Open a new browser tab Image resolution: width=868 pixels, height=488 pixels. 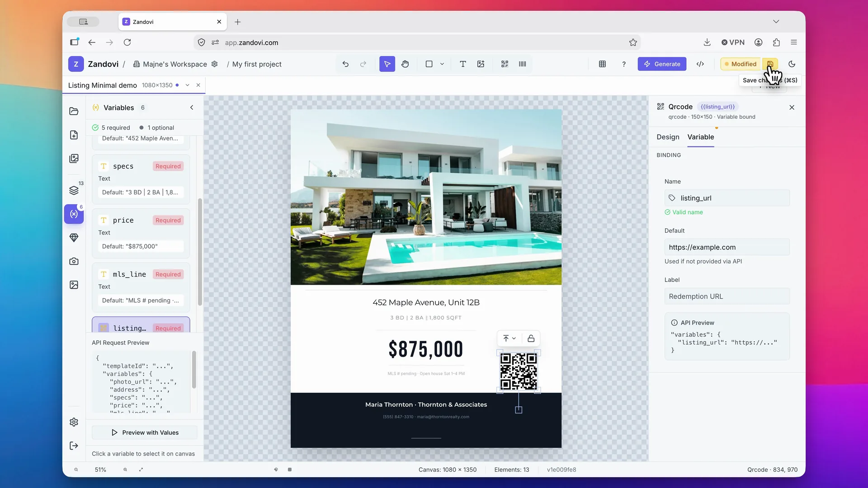coord(237,22)
